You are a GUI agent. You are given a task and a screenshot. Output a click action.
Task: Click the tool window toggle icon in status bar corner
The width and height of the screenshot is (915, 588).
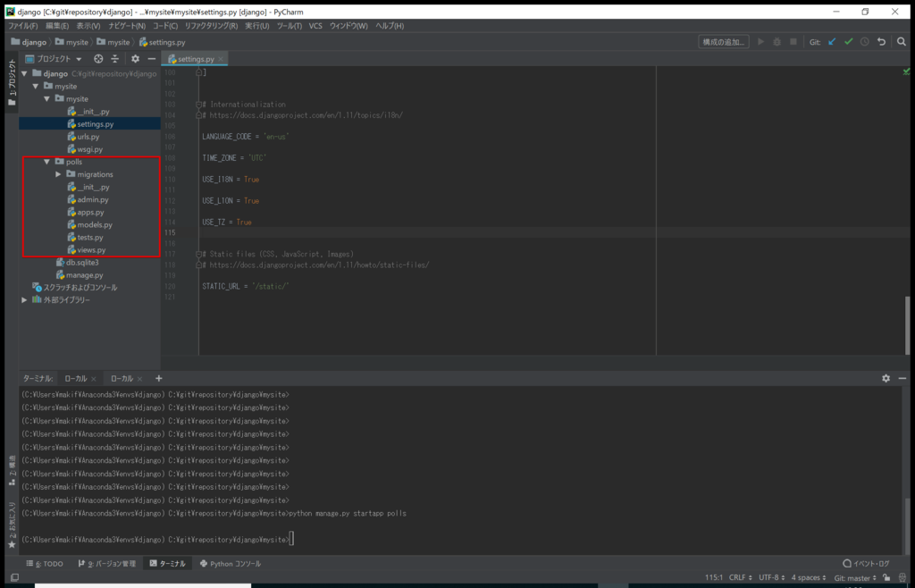[14, 577]
